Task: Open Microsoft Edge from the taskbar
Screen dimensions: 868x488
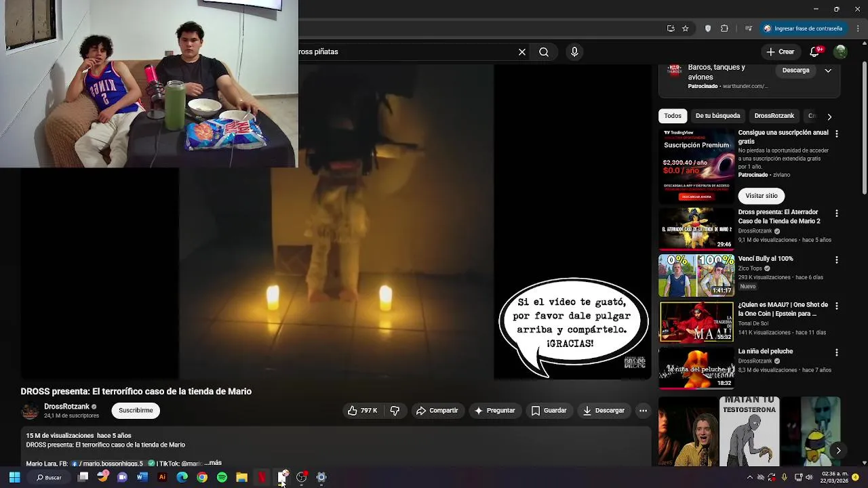Action: tap(182, 477)
